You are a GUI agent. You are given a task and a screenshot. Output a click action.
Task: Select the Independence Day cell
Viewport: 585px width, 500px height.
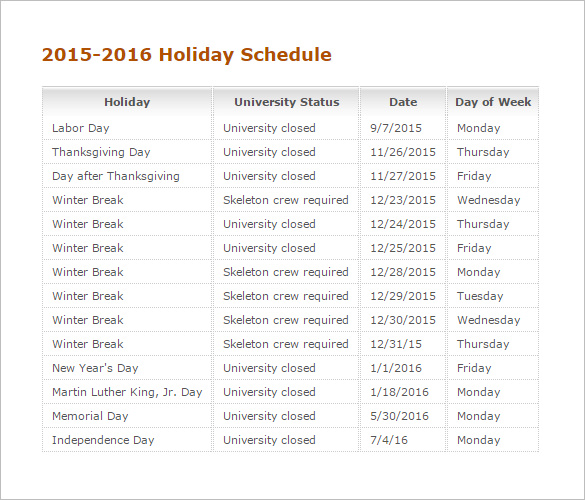(x=127, y=440)
